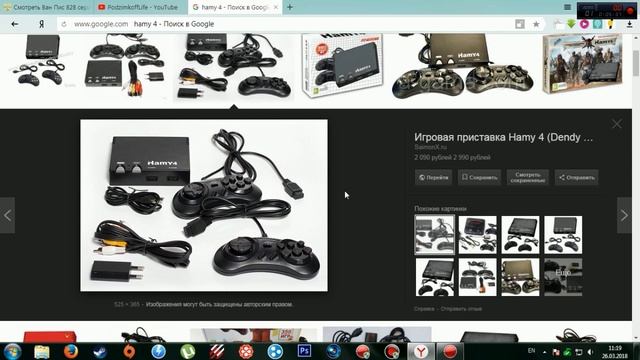Viewport: 640px width, 360px height.
Task: Select the third similar image thumbnail, top row
Action: pyautogui.click(x=520, y=235)
